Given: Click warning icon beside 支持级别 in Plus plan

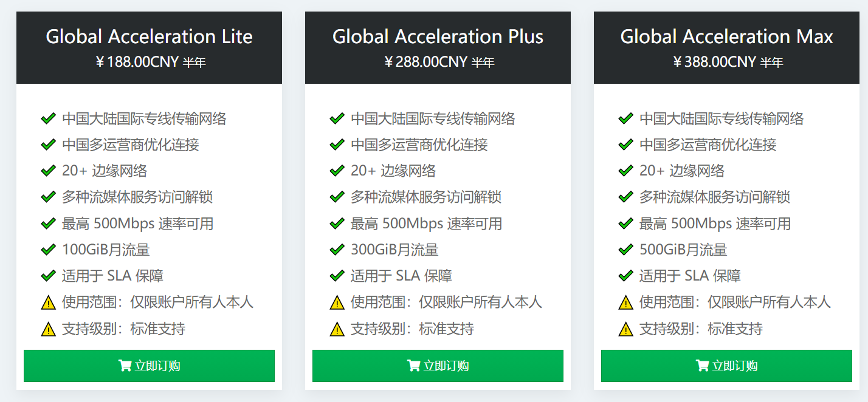Looking at the screenshot, I should pos(337,329).
